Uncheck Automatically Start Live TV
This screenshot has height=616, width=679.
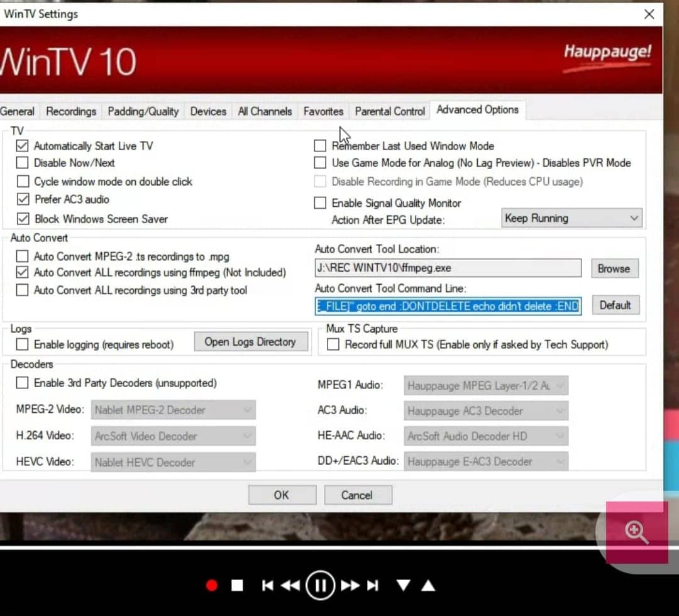click(x=22, y=146)
